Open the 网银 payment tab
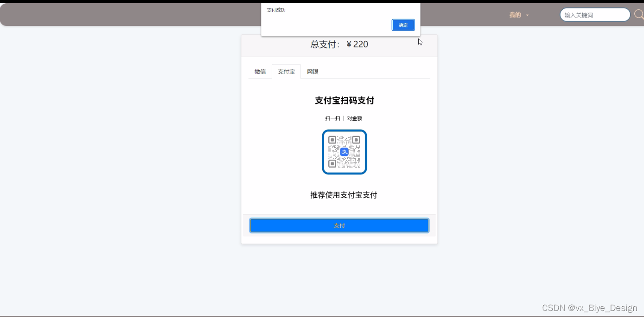 click(x=312, y=71)
